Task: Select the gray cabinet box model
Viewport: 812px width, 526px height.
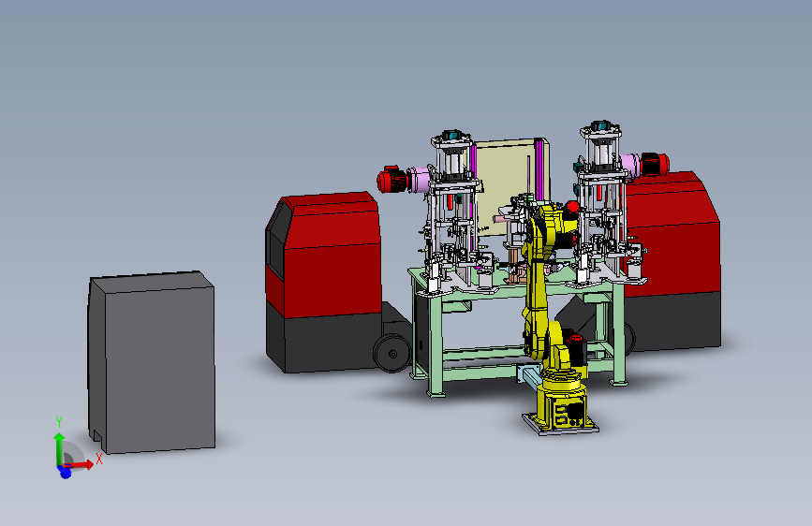Action: tap(151, 362)
